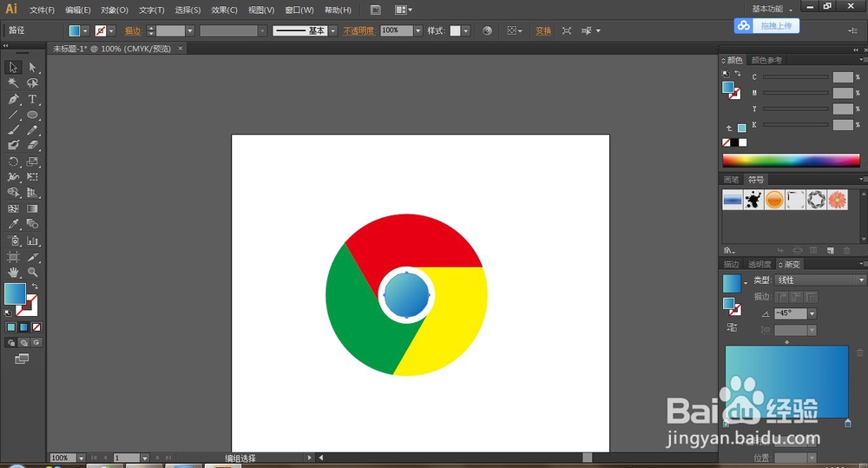The height and width of the screenshot is (468, 868).
Task: Select the orange sphere symbol thumbnail
Action: [x=774, y=200]
